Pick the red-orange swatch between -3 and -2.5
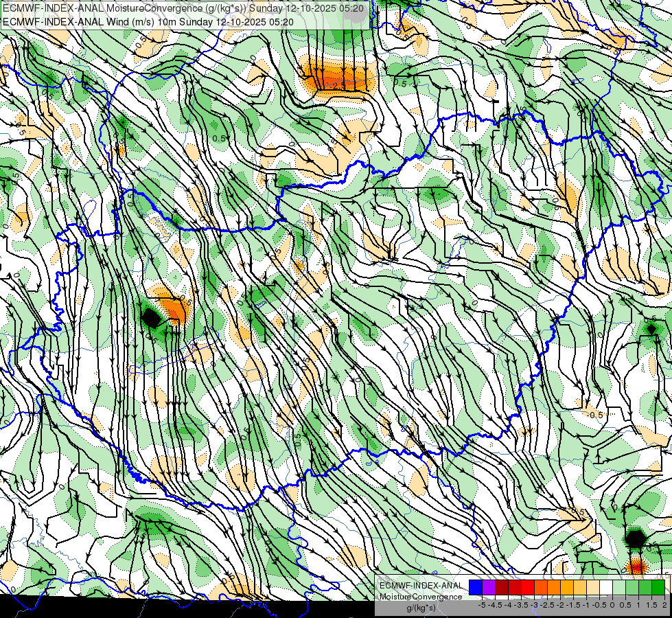 [x=541, y=587]
